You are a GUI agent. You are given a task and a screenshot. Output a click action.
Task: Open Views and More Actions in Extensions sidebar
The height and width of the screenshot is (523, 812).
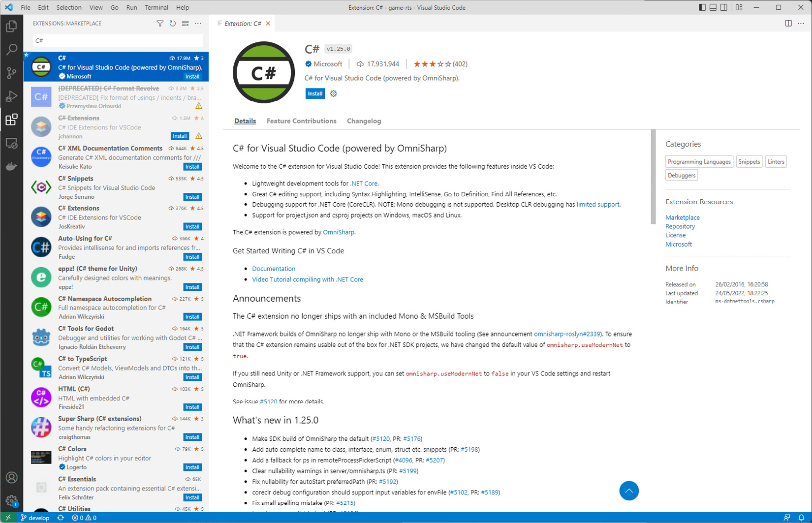click(198, 23)
